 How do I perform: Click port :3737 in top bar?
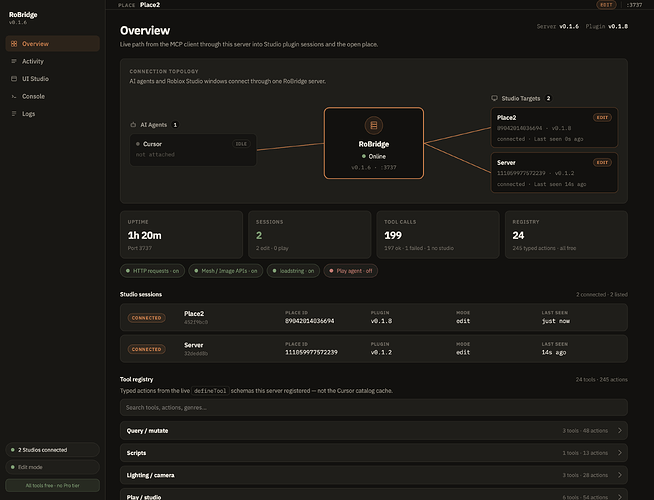tap(634, 5)
